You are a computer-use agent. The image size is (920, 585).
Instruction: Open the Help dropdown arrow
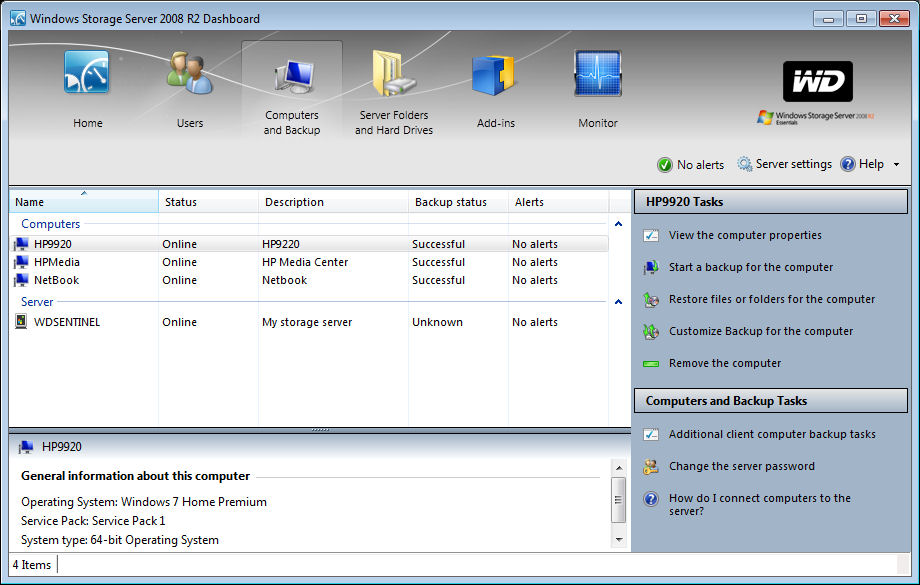coord(896,164)
